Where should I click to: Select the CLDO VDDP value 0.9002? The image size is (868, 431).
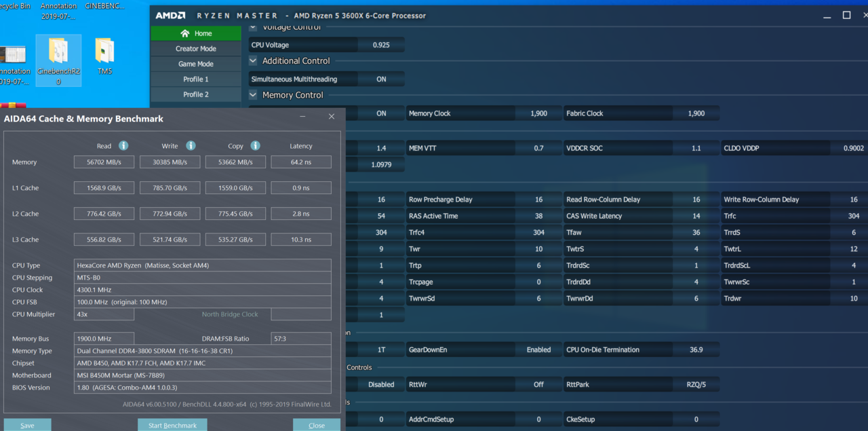click(854, 148)
